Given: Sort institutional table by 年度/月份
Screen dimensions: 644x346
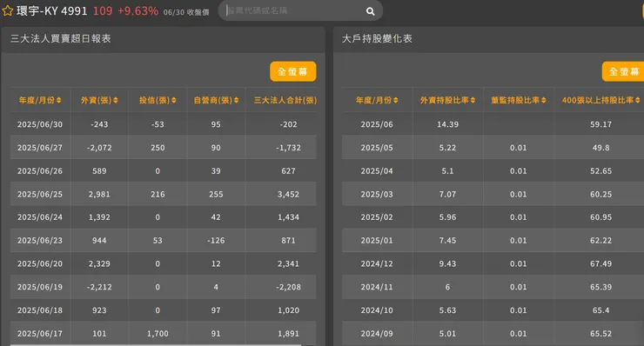Looking at the screenshot, I should click(x=40, y=100).
